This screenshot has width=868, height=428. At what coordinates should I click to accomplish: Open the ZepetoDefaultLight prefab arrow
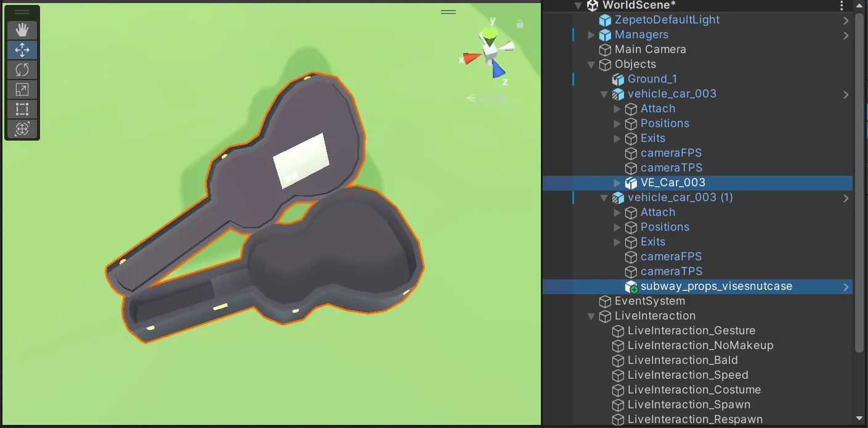coord(846,20)
